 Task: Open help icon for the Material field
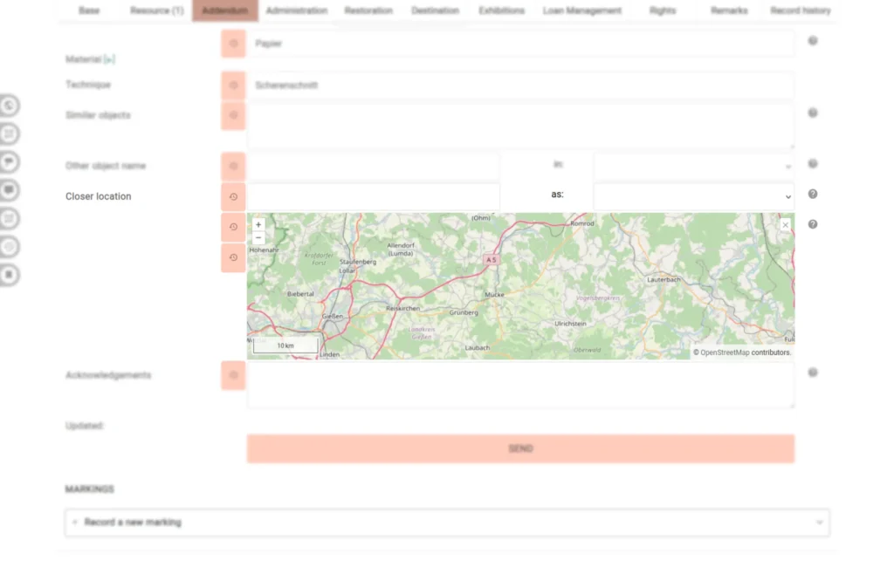(x=813, y=41)
